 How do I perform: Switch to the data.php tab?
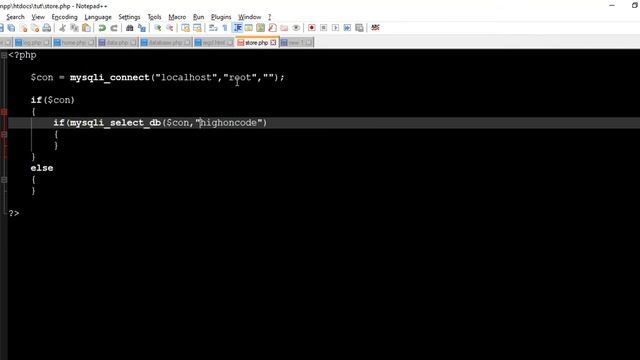click(x=117, y=42)
